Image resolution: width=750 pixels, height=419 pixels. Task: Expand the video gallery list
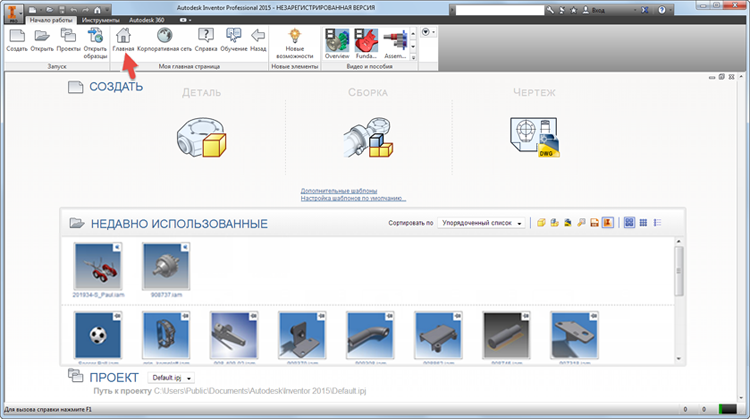[x=413, y=57]
